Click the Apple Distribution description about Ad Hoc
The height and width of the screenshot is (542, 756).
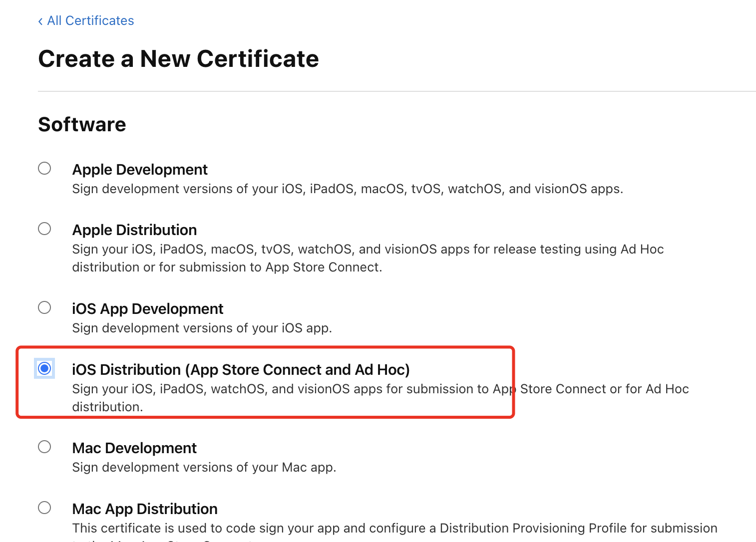pyautogui.click(x=368, y=258)
